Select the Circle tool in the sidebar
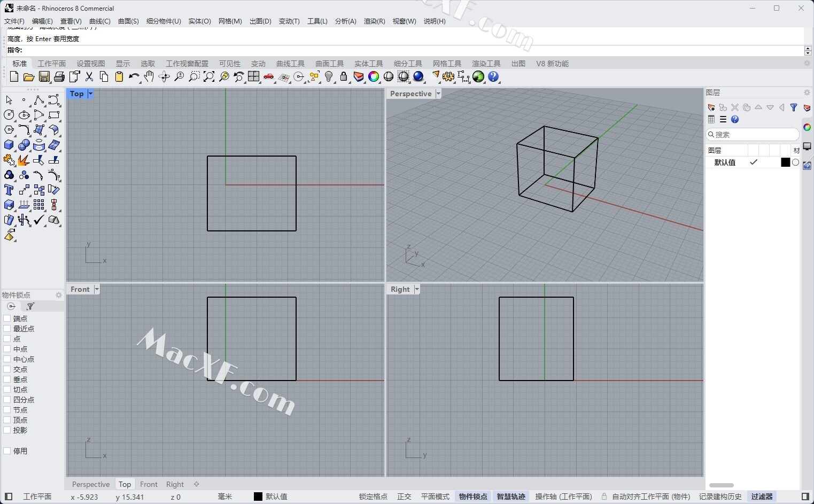This screenshot has height=504, width=814. [9, 115]
